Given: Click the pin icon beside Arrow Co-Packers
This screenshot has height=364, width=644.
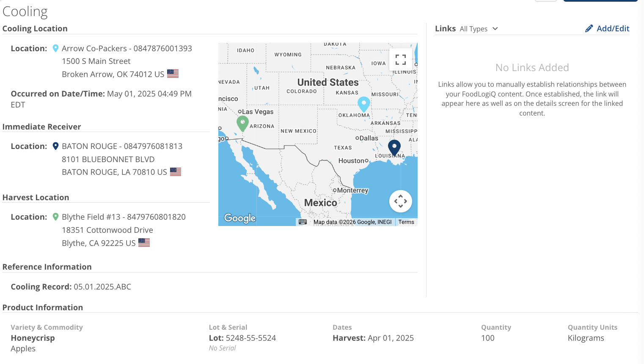Looking at the screenshot, I should click(x=55, y=49).
